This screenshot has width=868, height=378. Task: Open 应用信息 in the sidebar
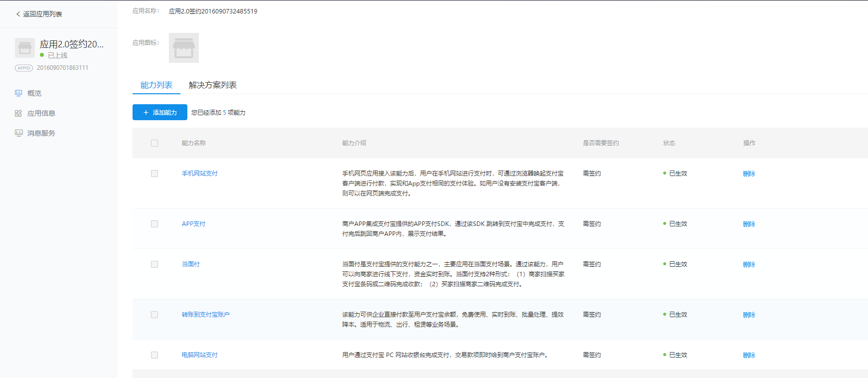click(x=41, y=113)
